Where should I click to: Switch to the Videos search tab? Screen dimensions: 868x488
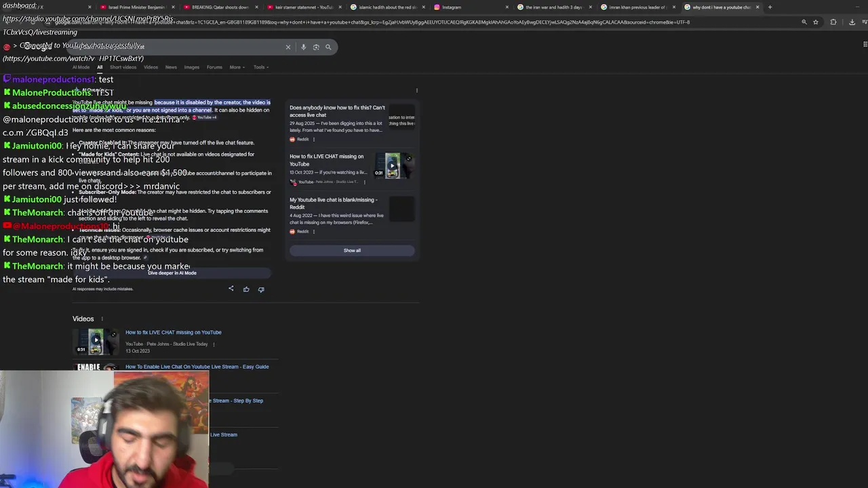tap(151, 67)
